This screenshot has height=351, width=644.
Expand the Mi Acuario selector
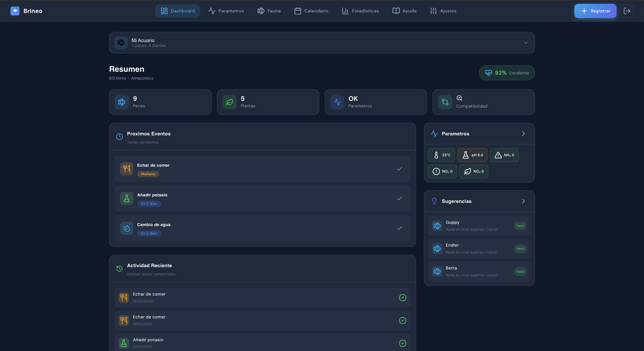coord(526,42)
